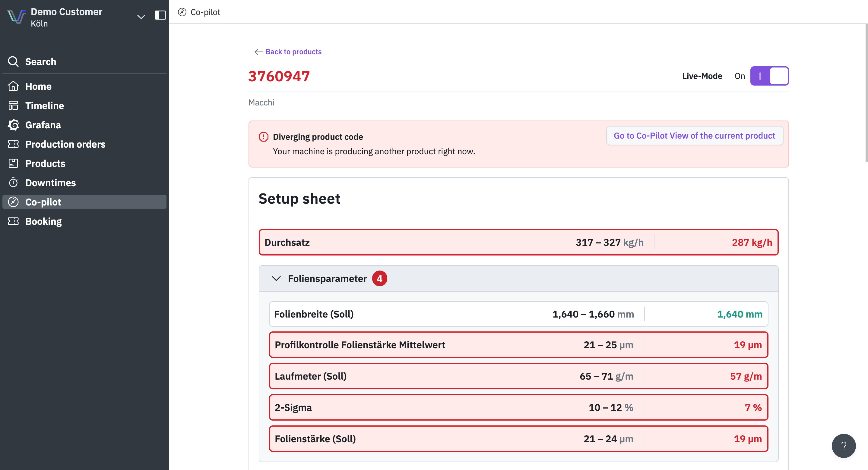The image size is (868, 470).
Task: Click the Downtimes stopwatch icon
Action: (x=13, y=183)
